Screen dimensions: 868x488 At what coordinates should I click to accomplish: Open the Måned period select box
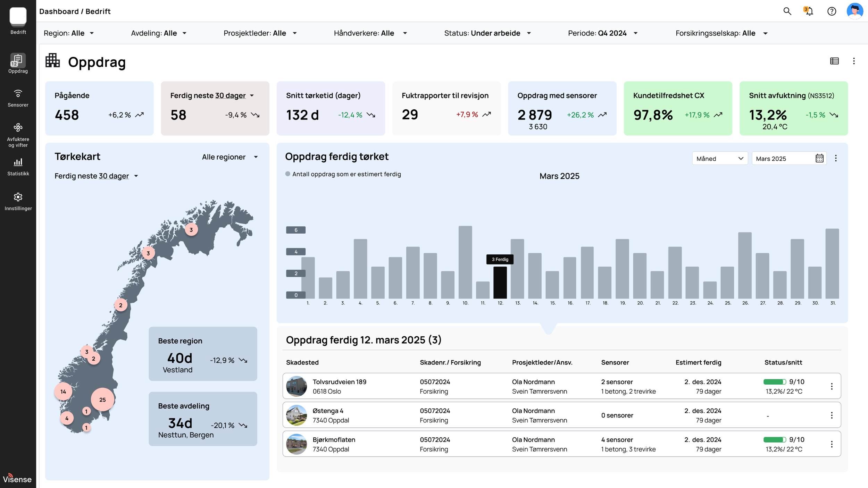(720, 158)
